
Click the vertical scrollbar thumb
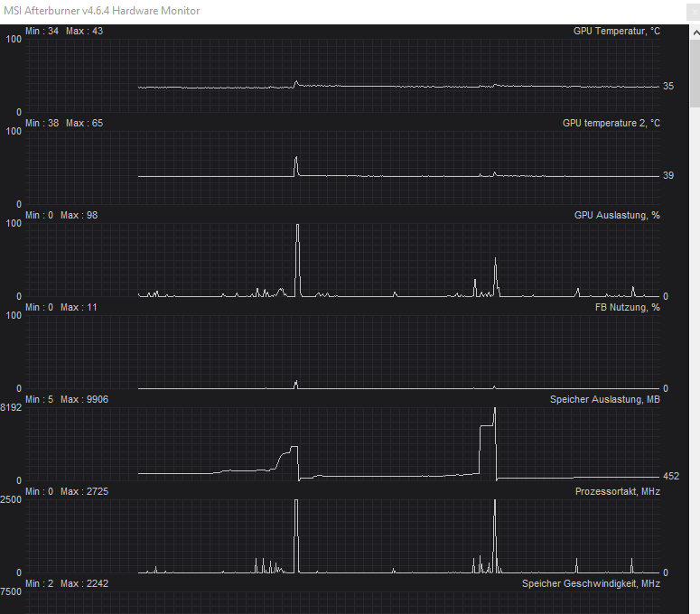(695, 74)
